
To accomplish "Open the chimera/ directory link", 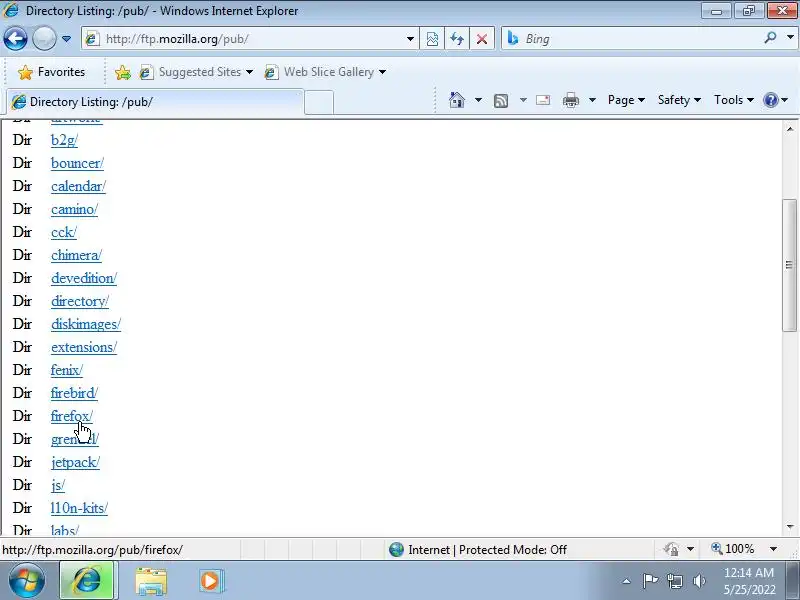I will (76, 255).
